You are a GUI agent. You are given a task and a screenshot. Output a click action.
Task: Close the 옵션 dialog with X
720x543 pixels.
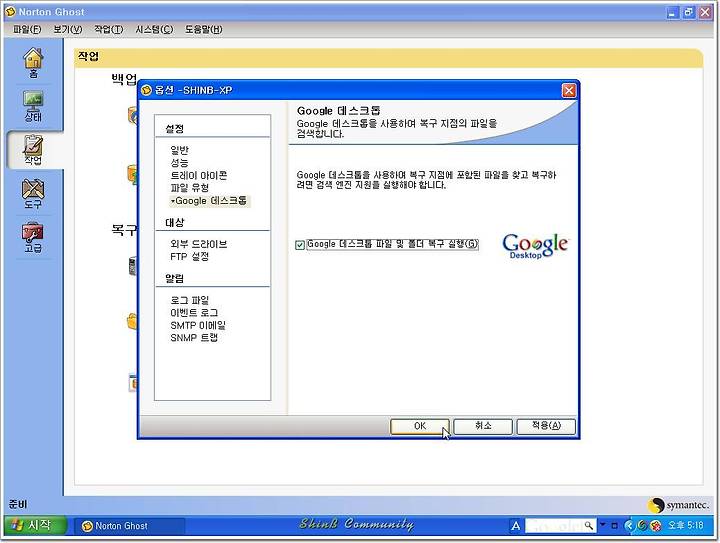569,90
